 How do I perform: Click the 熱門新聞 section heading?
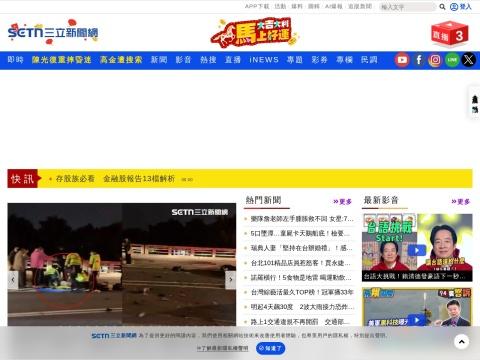(x=264, y=200)
